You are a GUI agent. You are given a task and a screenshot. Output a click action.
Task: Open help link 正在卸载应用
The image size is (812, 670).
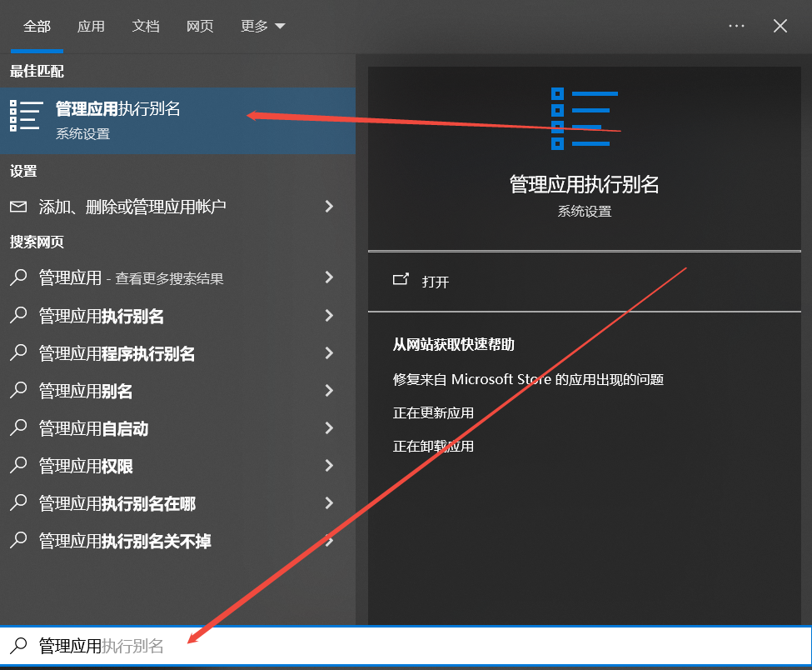click(x=433, y=446)
